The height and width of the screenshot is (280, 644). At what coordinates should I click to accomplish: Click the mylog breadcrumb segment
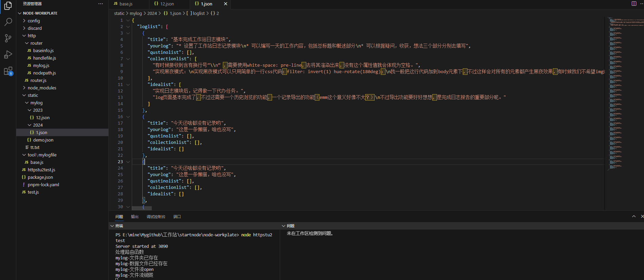tap(136, 13)
